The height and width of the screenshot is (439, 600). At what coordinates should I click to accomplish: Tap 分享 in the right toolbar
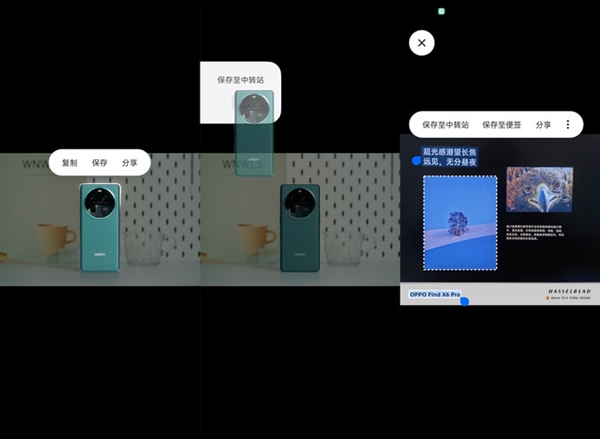point(543,125)
